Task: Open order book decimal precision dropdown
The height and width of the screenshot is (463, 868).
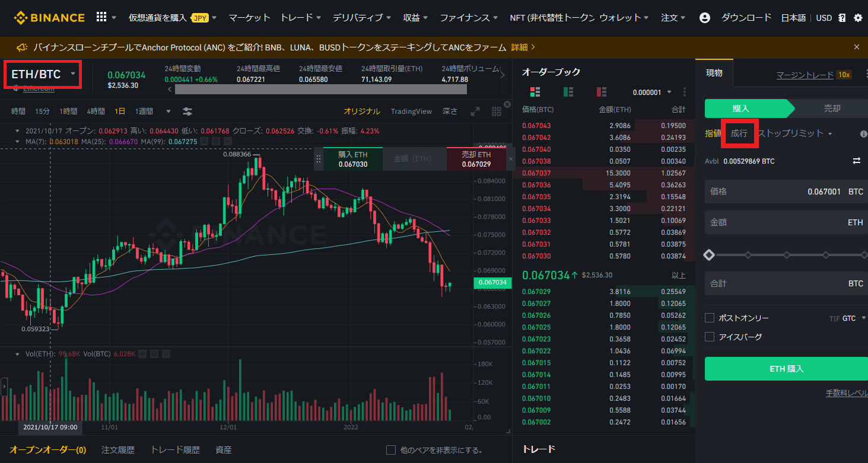Action: pyautogui.click(x=651, y=92)
